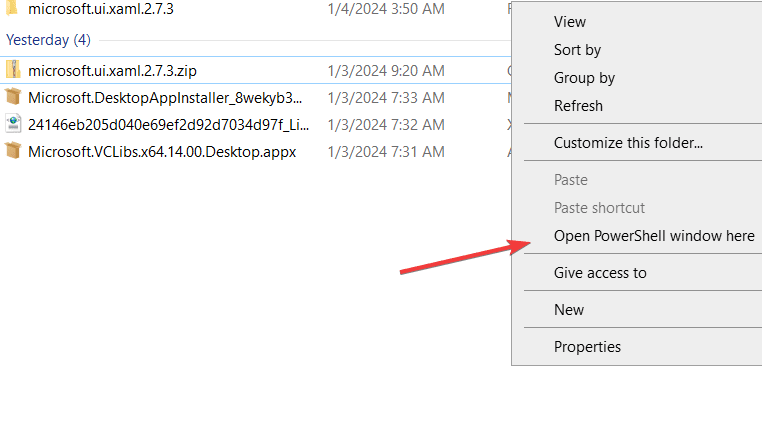This screenshot has height=429, width=762.
Task: Click date 1/3/2024 7:32 AM
Action: point(386,125)
